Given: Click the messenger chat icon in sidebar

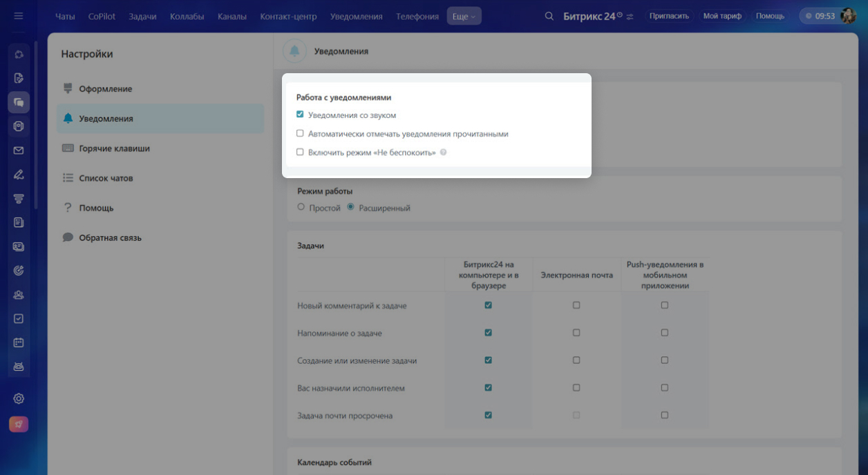Looking at the screenshot, I should (x=19, y=102).
